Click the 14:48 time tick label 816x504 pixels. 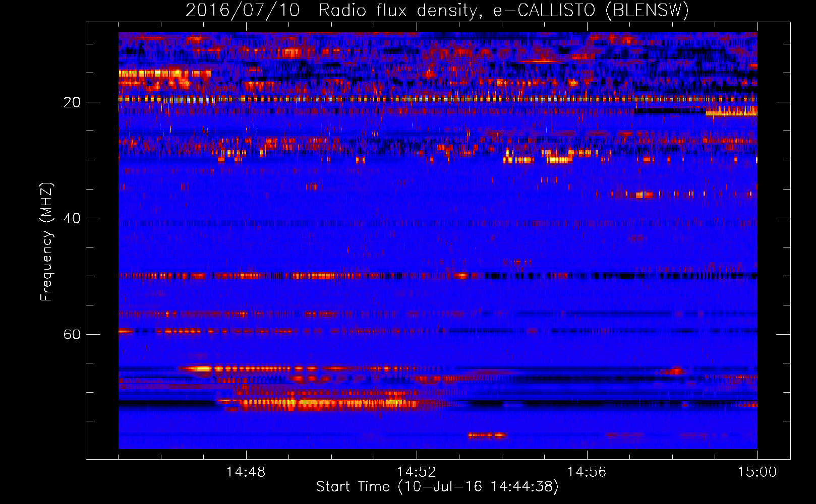[x=246, y=472]
